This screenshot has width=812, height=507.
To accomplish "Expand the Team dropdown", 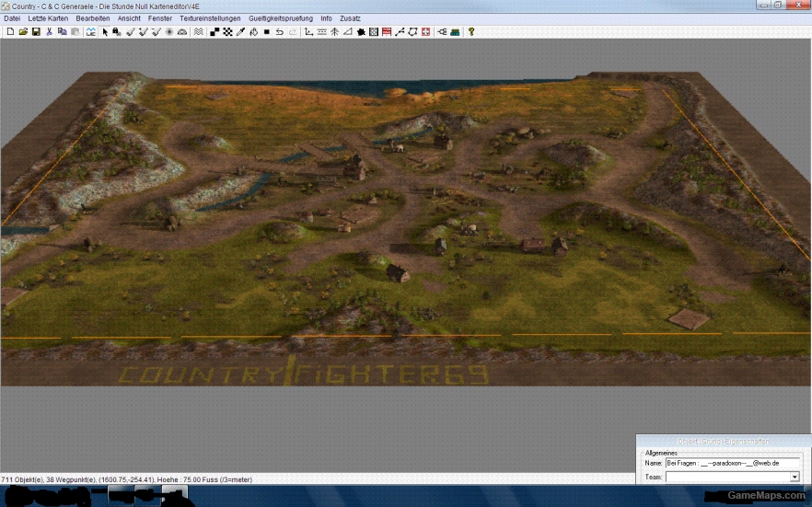I will [795, 478].
